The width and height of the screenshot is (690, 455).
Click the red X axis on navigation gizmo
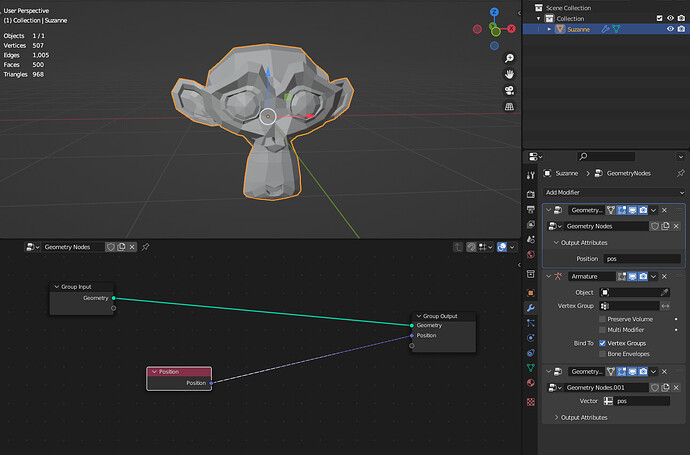511,29
